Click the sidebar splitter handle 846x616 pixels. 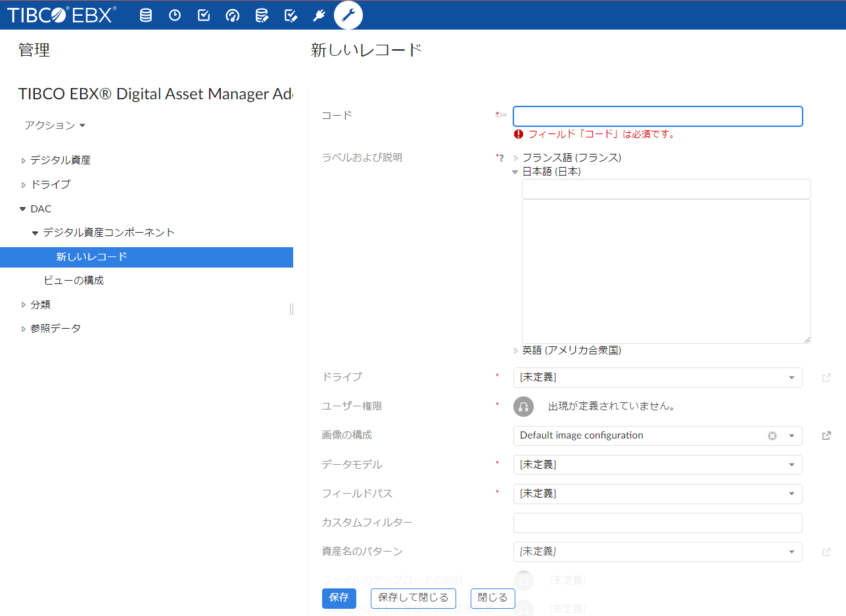pyautogui.click(x=291, y=309)
